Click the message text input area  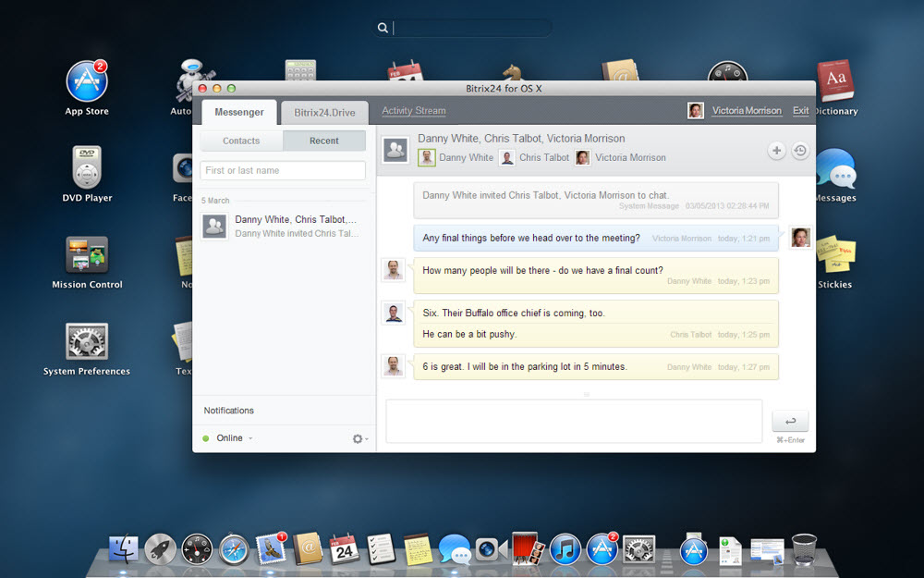[574, 421]
